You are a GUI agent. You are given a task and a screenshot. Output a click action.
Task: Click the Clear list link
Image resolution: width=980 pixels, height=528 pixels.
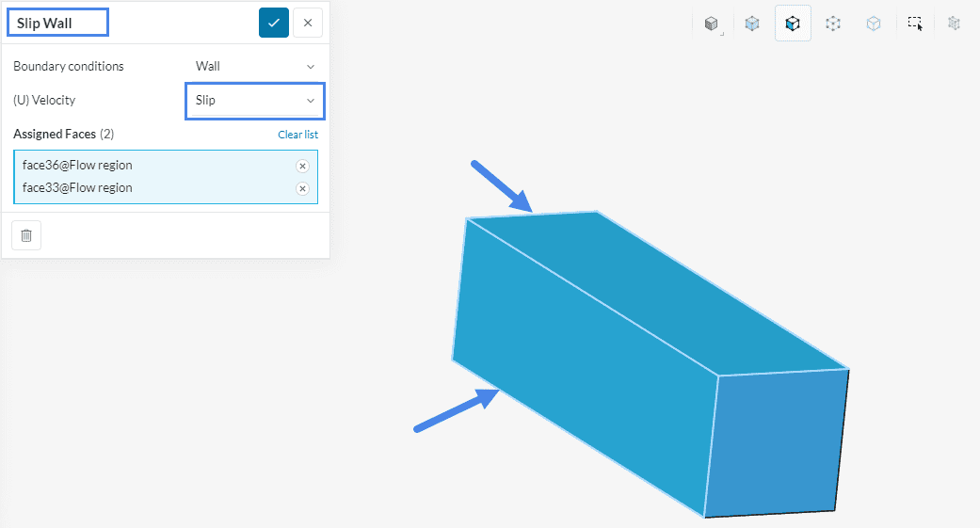coord(297,135)
